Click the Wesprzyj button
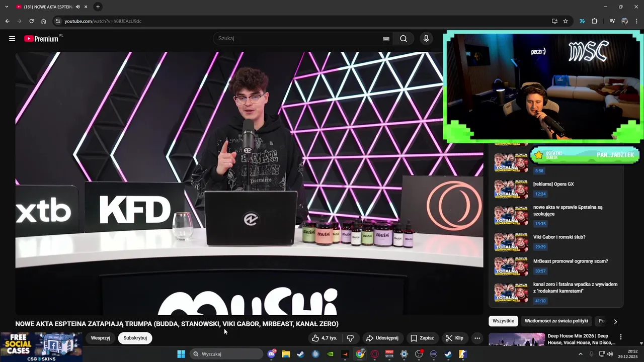This screenshot has height=362, width=644. coord(101,338)
